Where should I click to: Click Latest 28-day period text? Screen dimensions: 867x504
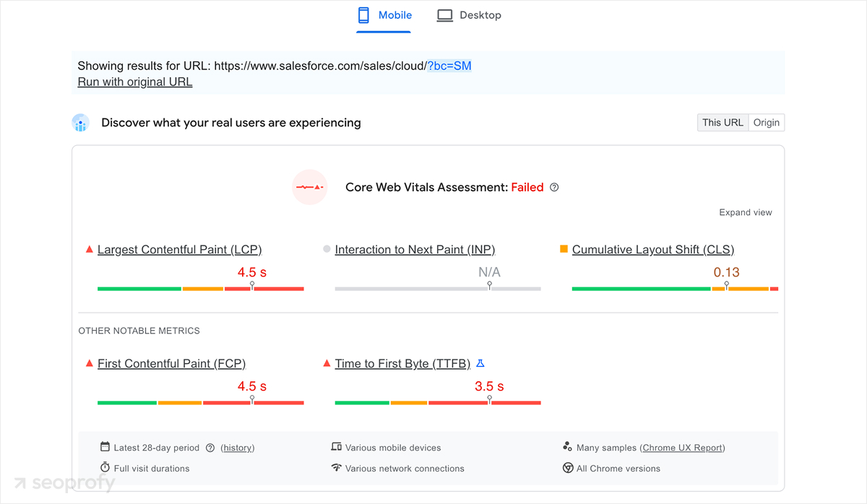(158, 448)
